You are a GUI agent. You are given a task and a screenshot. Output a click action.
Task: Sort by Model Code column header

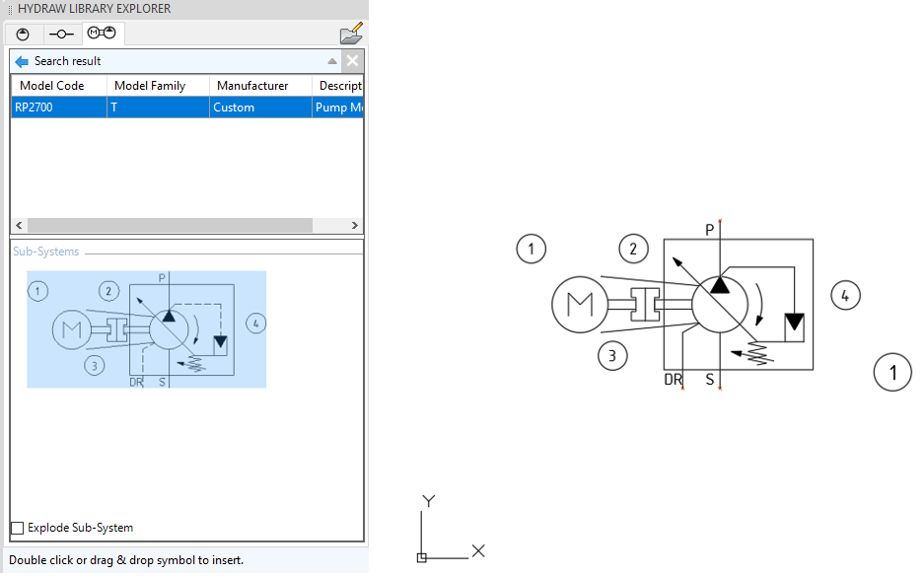click(x=52, y=86)
